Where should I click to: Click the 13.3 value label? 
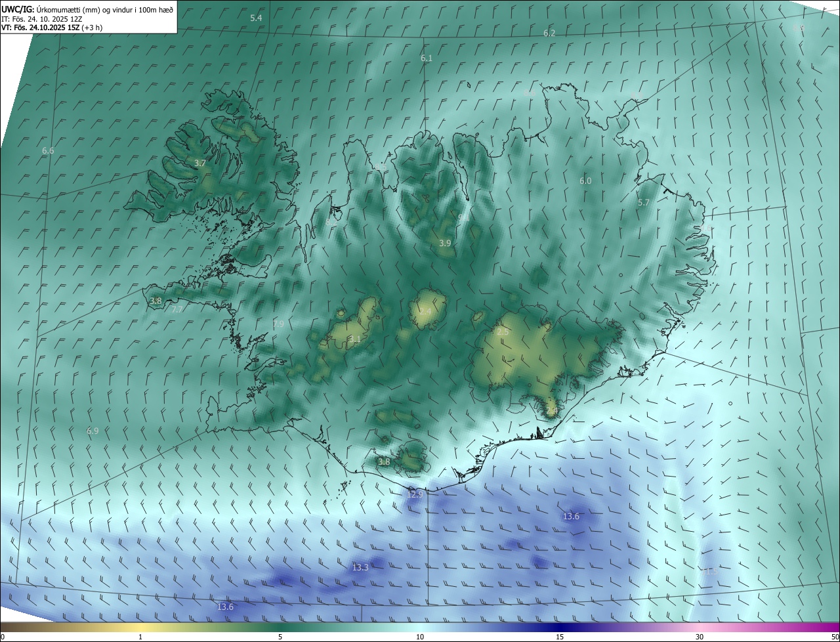[x=360, y=567]
